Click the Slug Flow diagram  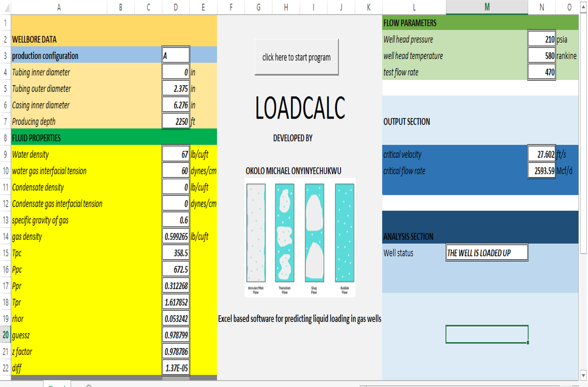pyautogui.click(x=314, y=232)
